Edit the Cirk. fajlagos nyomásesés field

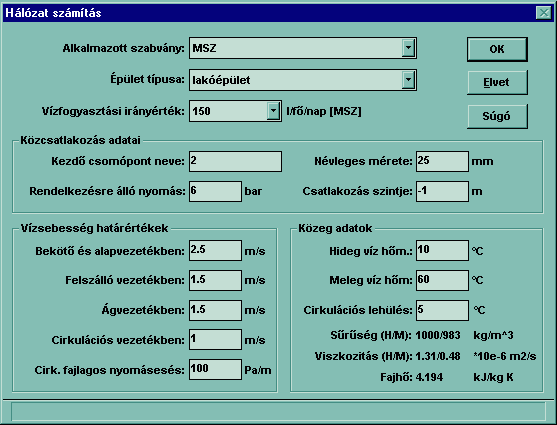pyautogui.click(x=215, y=370)
